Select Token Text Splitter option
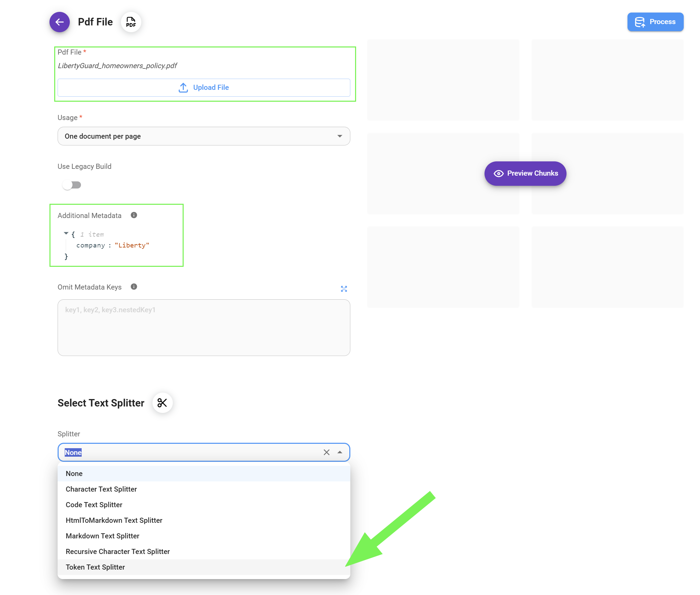Viewport: 700px width, 595px height. [95, 567]
